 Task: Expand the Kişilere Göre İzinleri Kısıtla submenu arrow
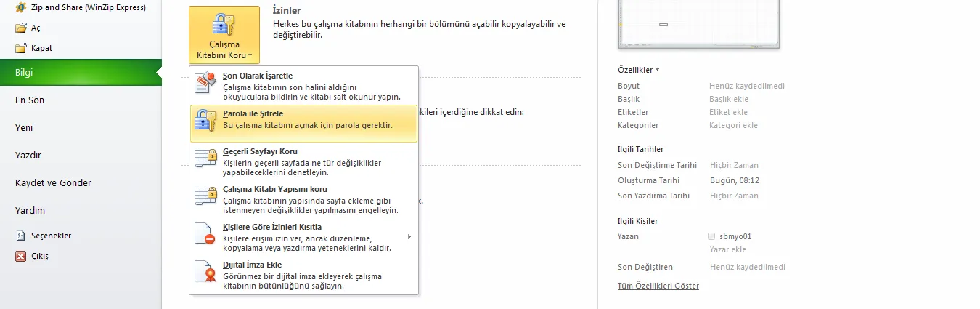pyautogui.click(x=409, y=236)
